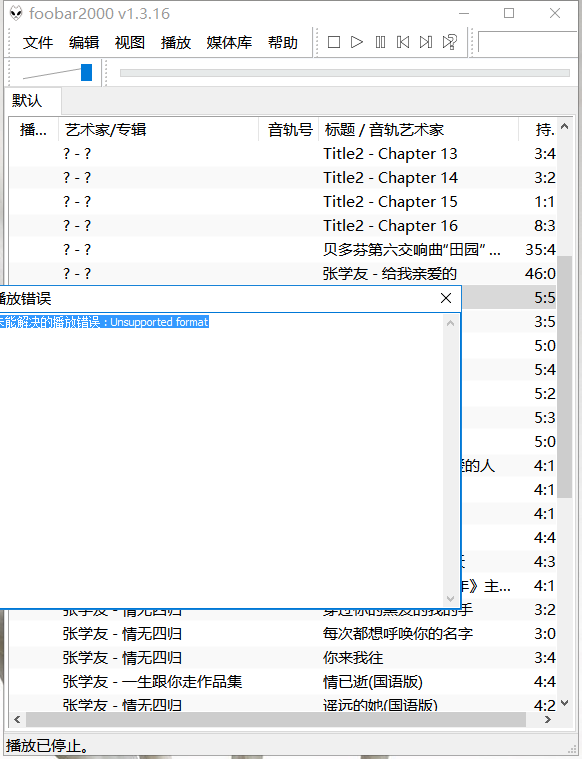This screenshot has height=759, width=582.
Task: Click error dialog scrollbar down arrow
Action: click(450, 599)
